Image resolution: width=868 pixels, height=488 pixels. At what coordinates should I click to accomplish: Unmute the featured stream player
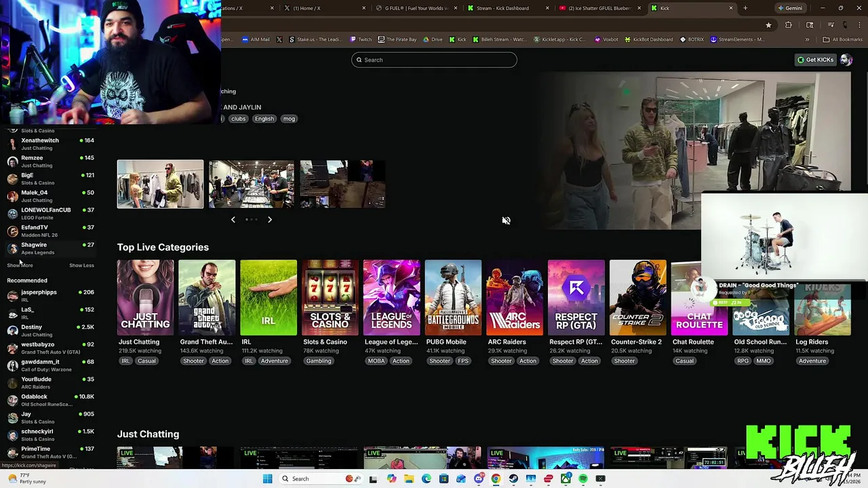pyautogui.click(x=506, y=220)
